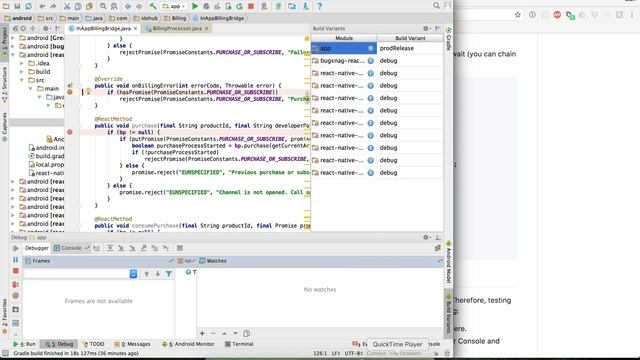
Task: Open Build Variants panel settings gear
Action: [x=425, y=28]
